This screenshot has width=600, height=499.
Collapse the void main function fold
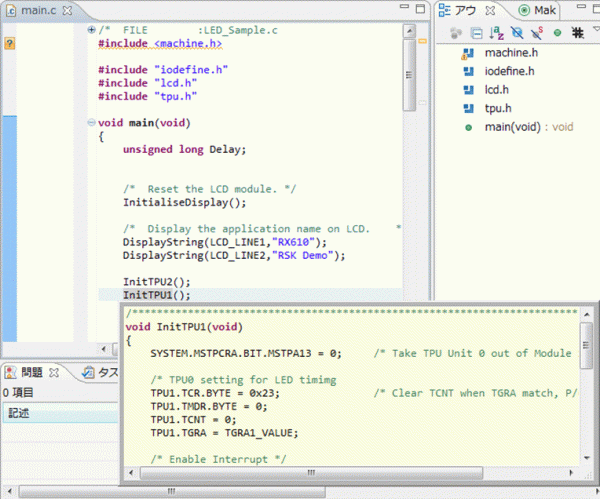[91, 123]
